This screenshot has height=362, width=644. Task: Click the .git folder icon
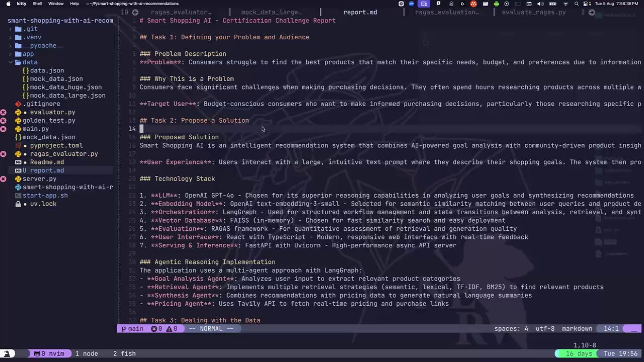coord(18,29)
